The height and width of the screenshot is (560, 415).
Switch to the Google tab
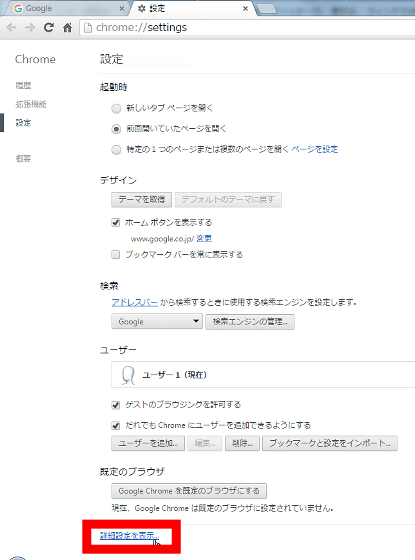[64, 9]
